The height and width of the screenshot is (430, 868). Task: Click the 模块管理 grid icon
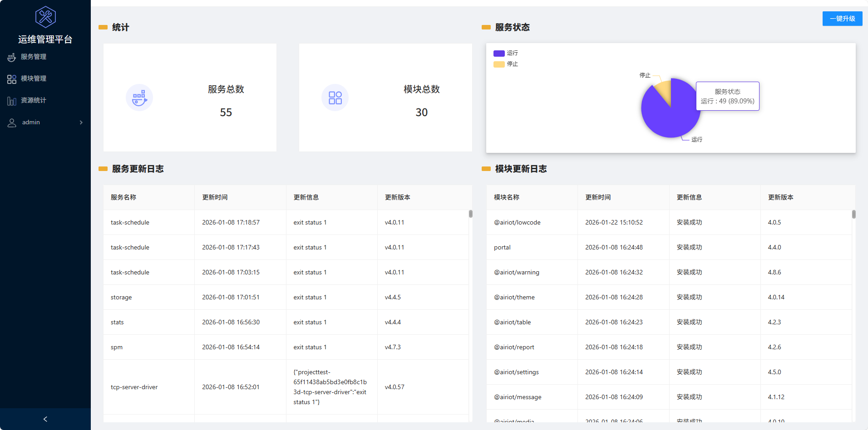coord(12,79)
